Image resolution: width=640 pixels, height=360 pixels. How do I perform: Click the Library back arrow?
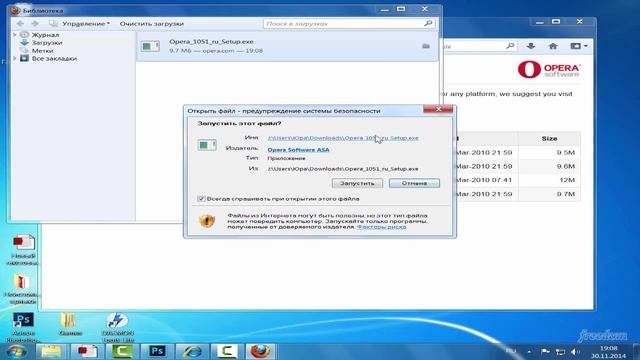[x=20, y=24]
